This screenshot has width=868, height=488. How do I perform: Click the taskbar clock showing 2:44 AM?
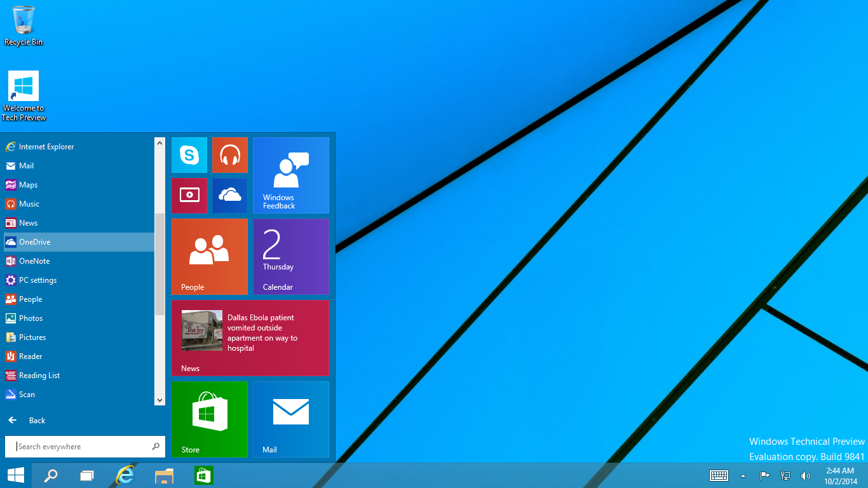(841, 475)
